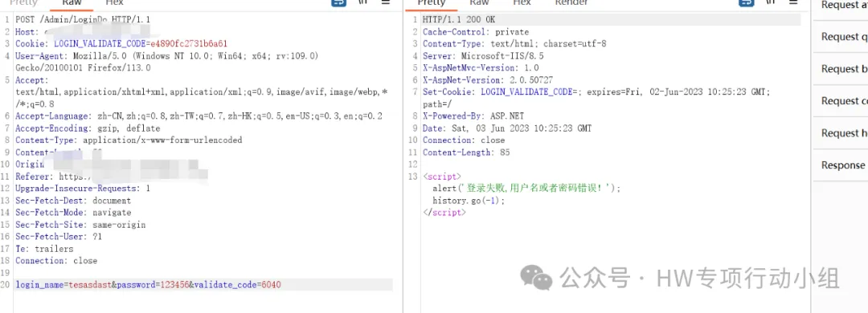Show non-printable chars (\n) in request pane
Viewport: 868px width, 313px height.
[x=362, y=2]
